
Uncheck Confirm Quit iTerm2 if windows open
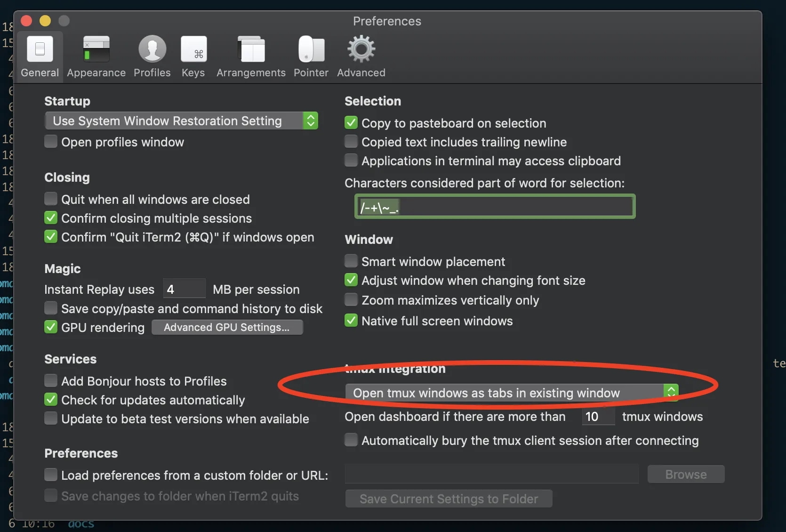pos(51,237)
